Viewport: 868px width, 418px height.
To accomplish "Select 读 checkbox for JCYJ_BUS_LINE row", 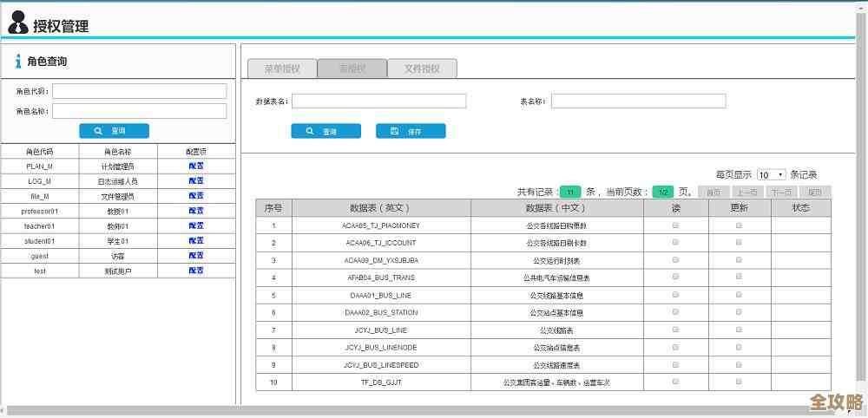I will pos(675,330).
